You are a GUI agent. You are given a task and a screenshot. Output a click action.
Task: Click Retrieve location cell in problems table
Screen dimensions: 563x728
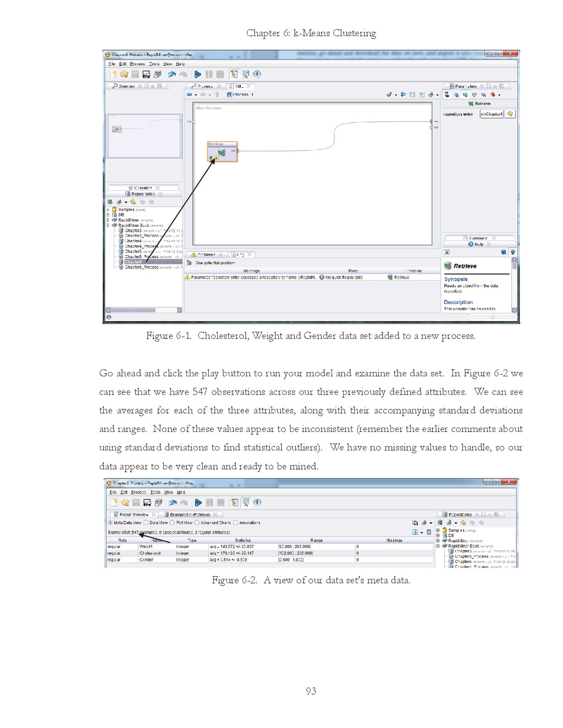click(x=401, y=277)
